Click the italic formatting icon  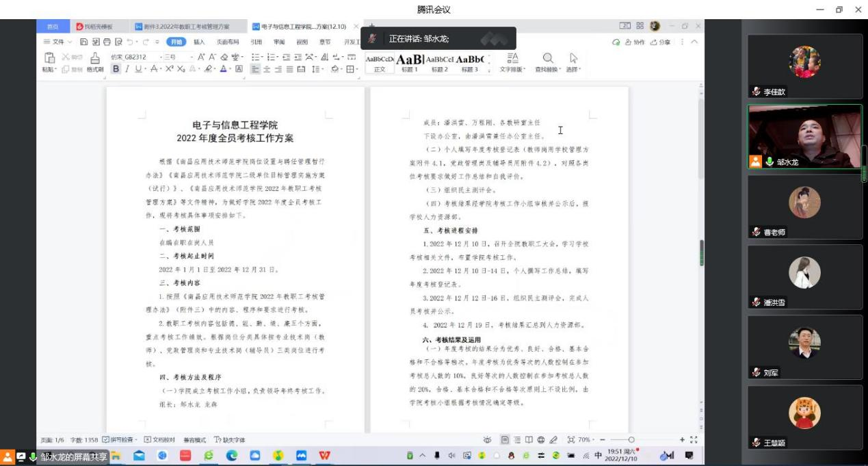pyautogui.click(x=127, y=69)
